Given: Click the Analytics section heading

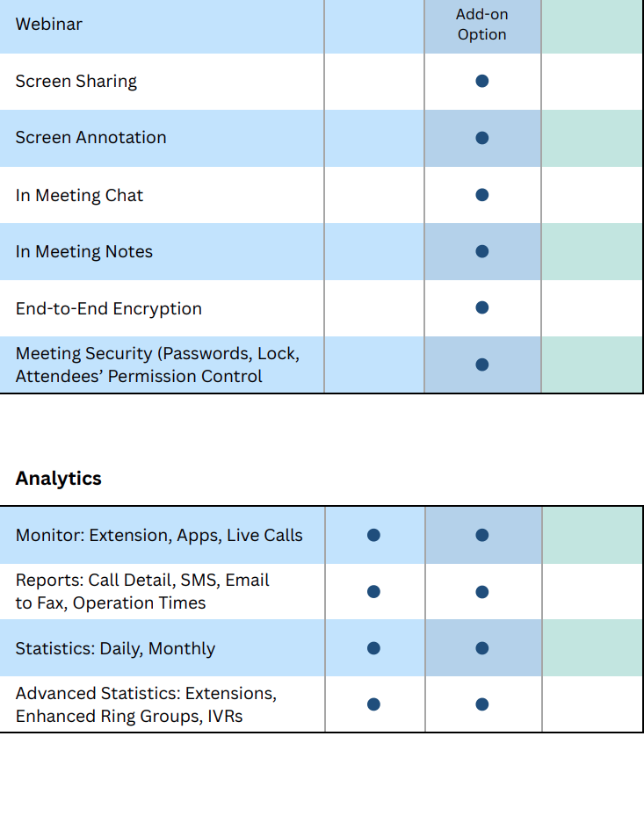Looking at the screenshot, I should [x=59, y=479].
